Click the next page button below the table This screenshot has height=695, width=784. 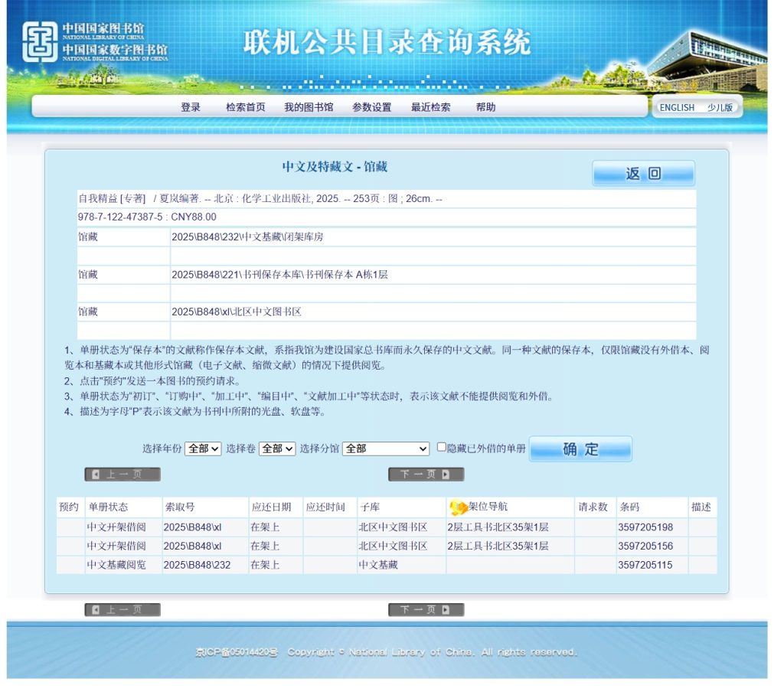426,610
